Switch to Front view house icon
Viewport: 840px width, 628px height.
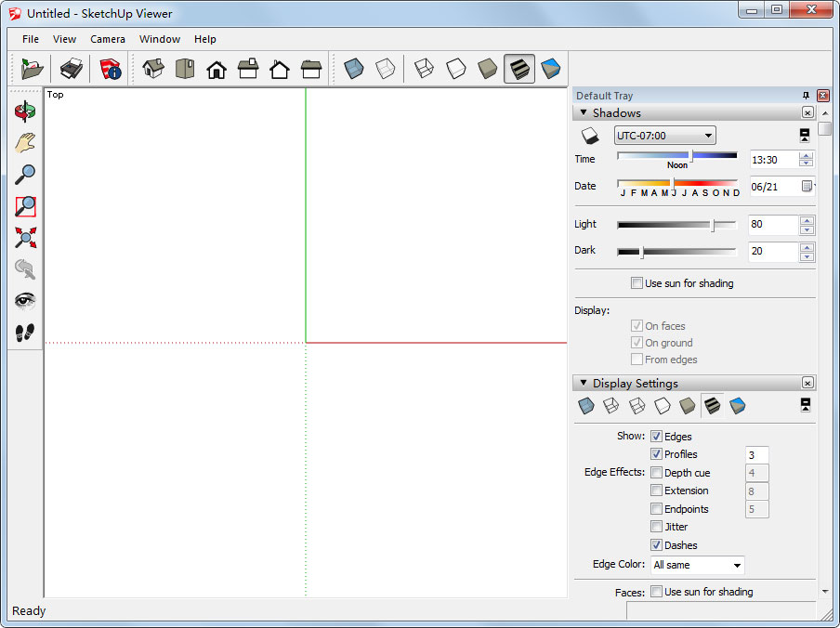(217, 69)
